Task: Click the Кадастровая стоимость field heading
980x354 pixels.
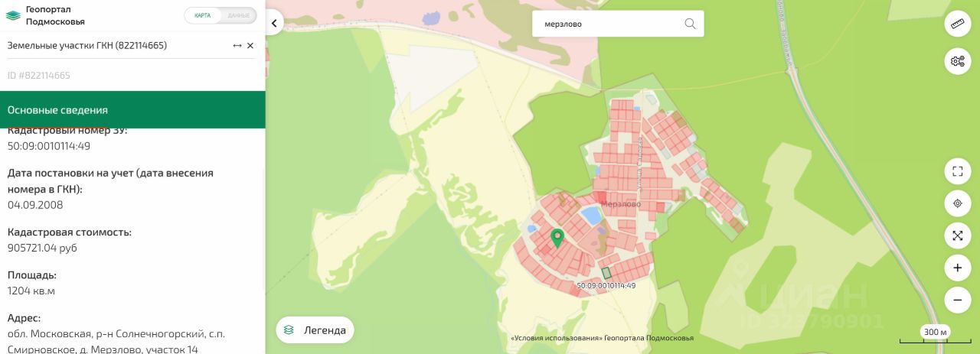Action: coord(70,232)
